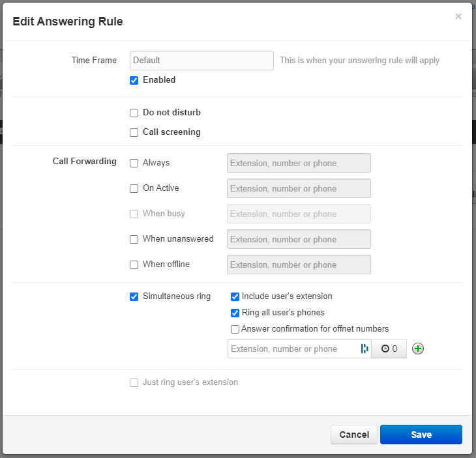Uncheck Include user's extension

(x=235, y=296)
